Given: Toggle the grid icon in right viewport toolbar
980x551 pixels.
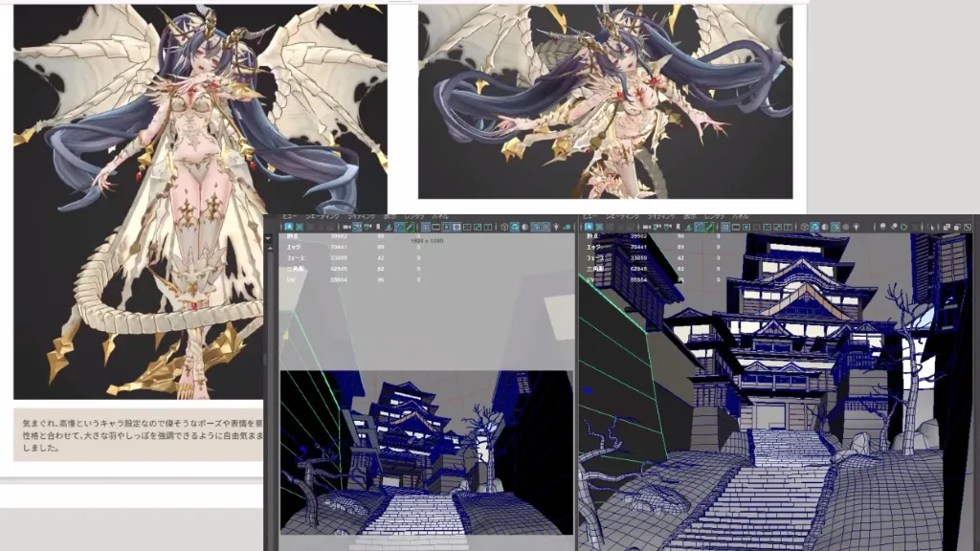Looking at the screenshot, I should coord(725,227).
